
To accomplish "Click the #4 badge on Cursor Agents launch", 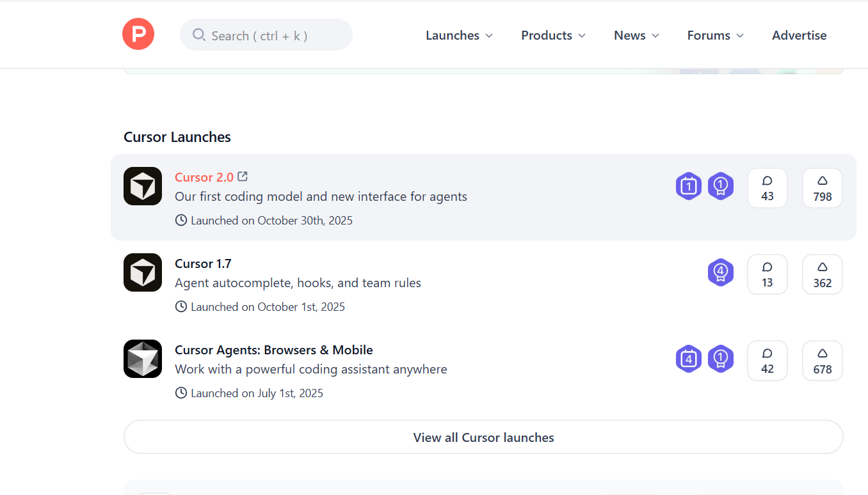I will pos(689,359).
